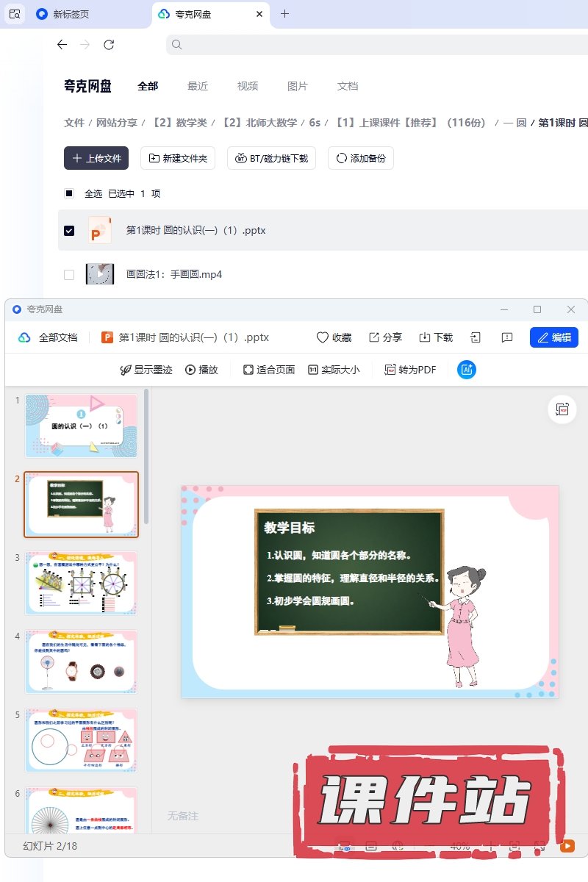Reload page with the browser refresh icon
588x882 pixels.
pos(109,45)
